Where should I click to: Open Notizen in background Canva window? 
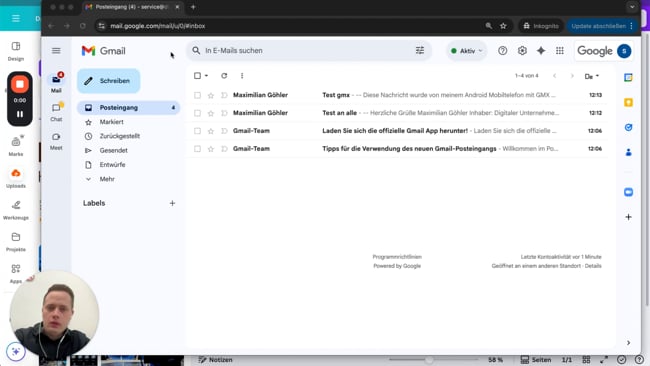[x=215, y=360]
